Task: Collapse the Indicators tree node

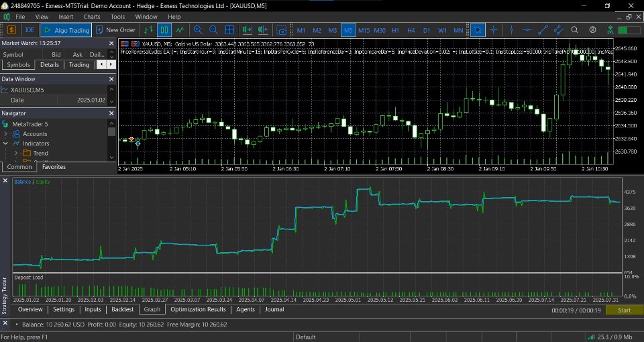Action: 6,144
